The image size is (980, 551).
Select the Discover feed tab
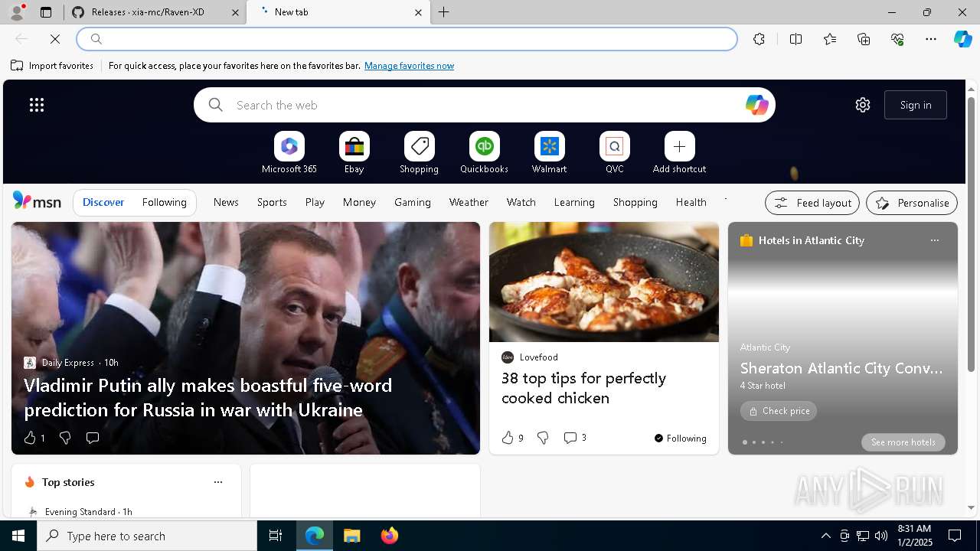103,202
